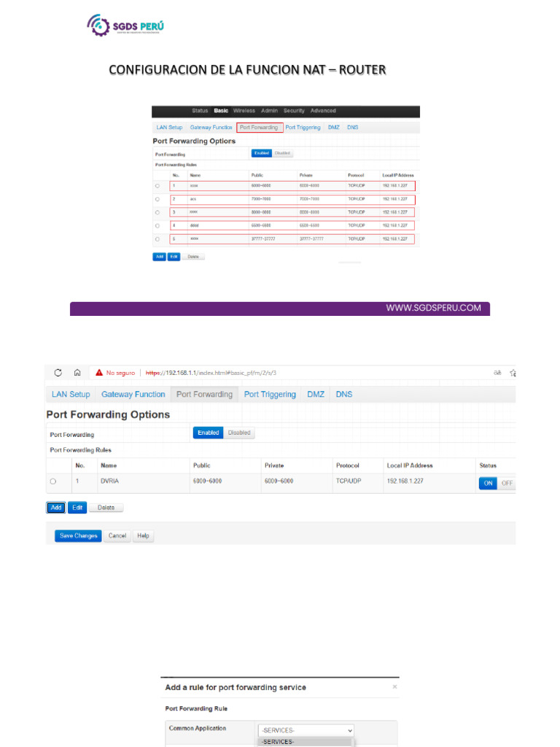Screen dimensions: 560x747
Task: Click the Add button above Save Changes
Action: [56, 508]
